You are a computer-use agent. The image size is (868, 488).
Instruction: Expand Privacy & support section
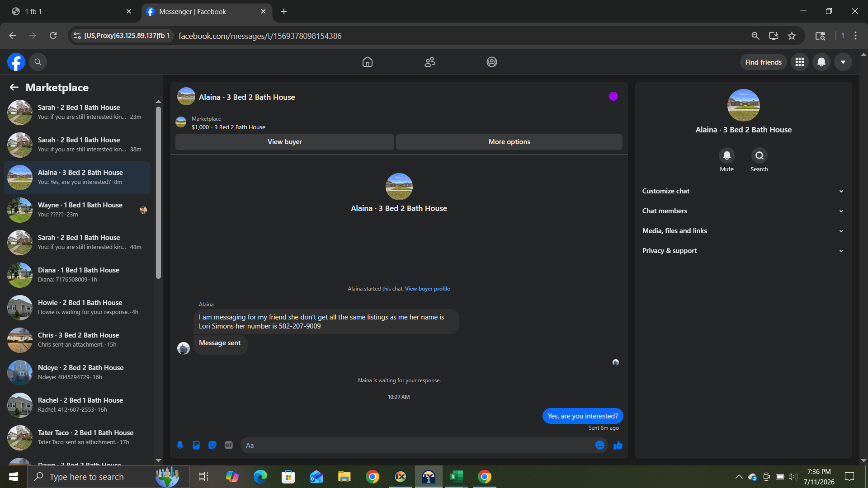coord(743,251)
